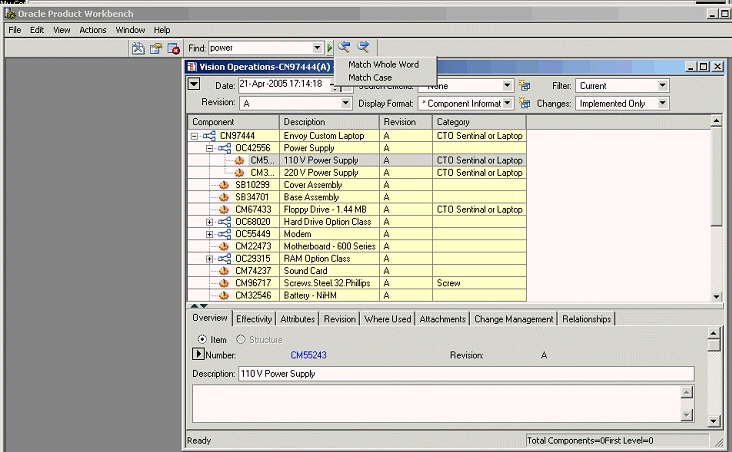Click the find next icon
Screen dimensions: 732x452
coord(363,46)
